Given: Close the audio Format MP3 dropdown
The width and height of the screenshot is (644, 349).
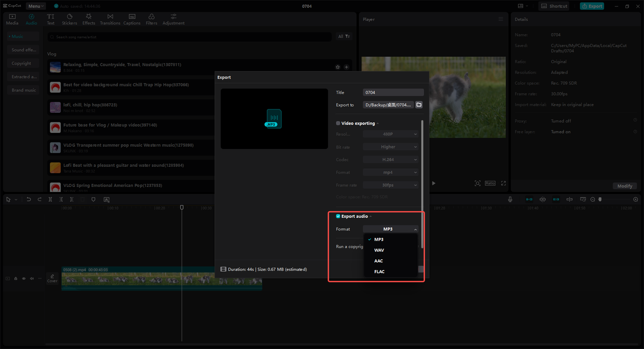Looking at the screenshot, I should [390, 229].
